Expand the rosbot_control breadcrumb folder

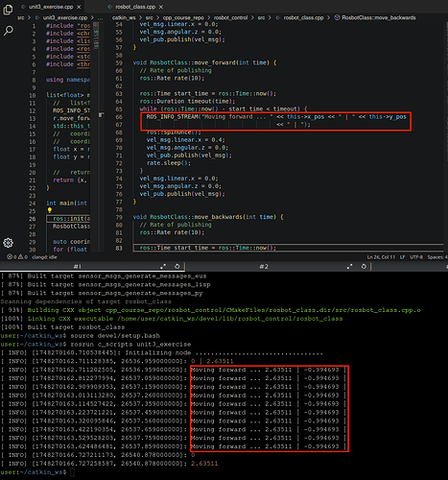pyautogui.click(x=230, y=17)
